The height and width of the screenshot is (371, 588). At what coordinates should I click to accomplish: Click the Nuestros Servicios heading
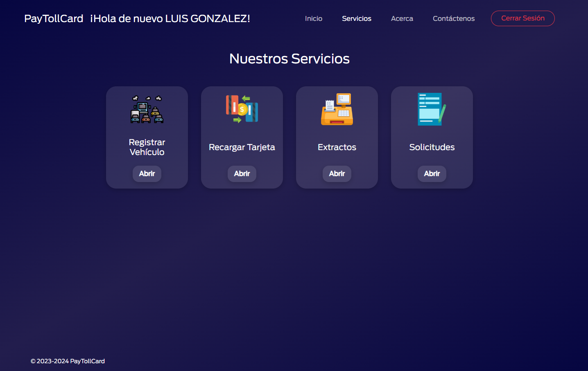[x=289, y=58]
